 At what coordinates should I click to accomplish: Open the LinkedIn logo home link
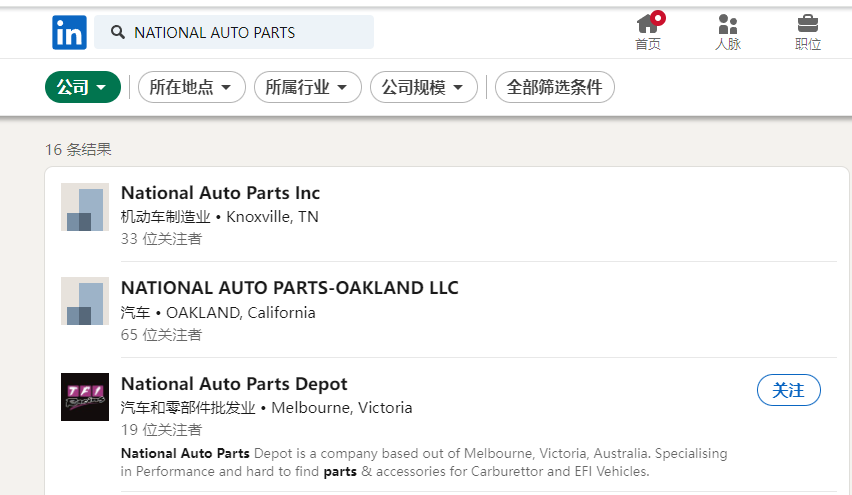[69, 33]
